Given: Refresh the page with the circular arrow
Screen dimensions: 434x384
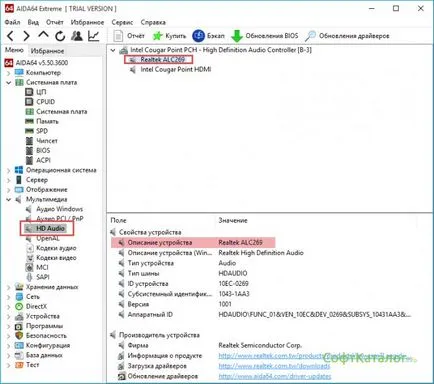Looking at the screenshot, I should (x=60, y=36).
